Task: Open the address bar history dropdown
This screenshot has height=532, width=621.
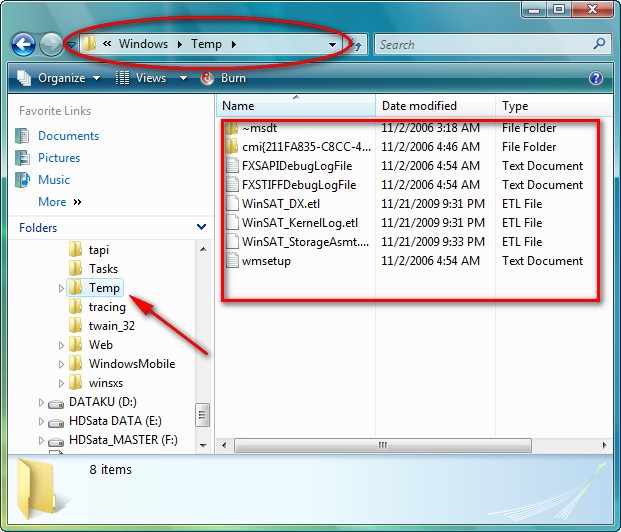Action: [332, 45]
